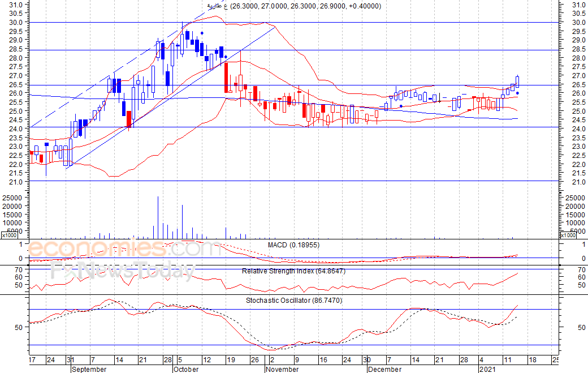
Task: Click the 15000 label on right volume axis
Action: [575, 215]
